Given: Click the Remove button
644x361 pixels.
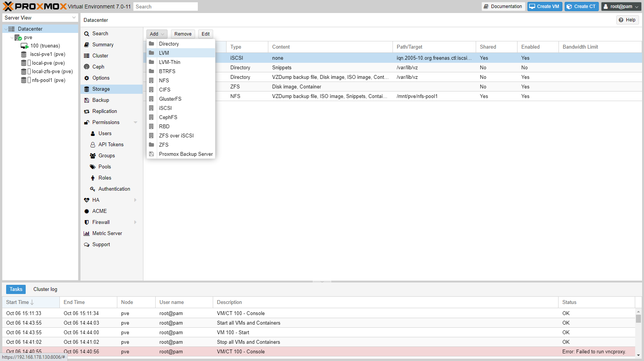Looking at the screenshot, I should (183, 34).
